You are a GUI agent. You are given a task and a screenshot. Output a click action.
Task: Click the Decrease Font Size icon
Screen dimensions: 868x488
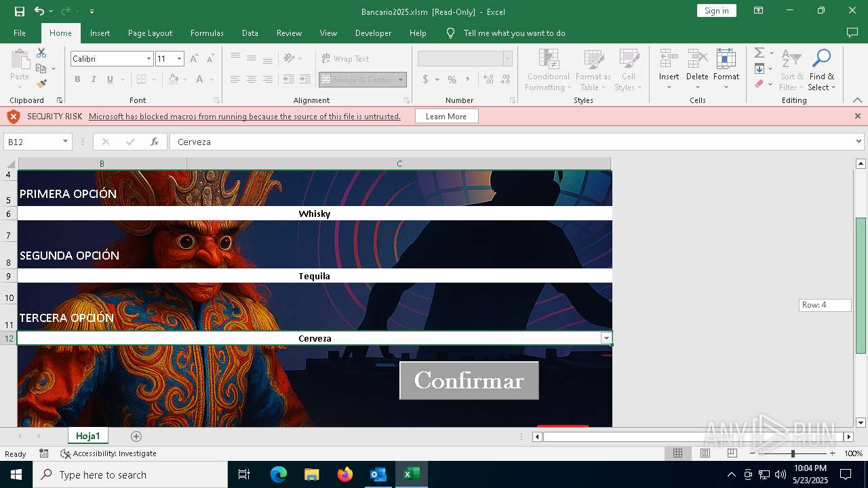210,59
